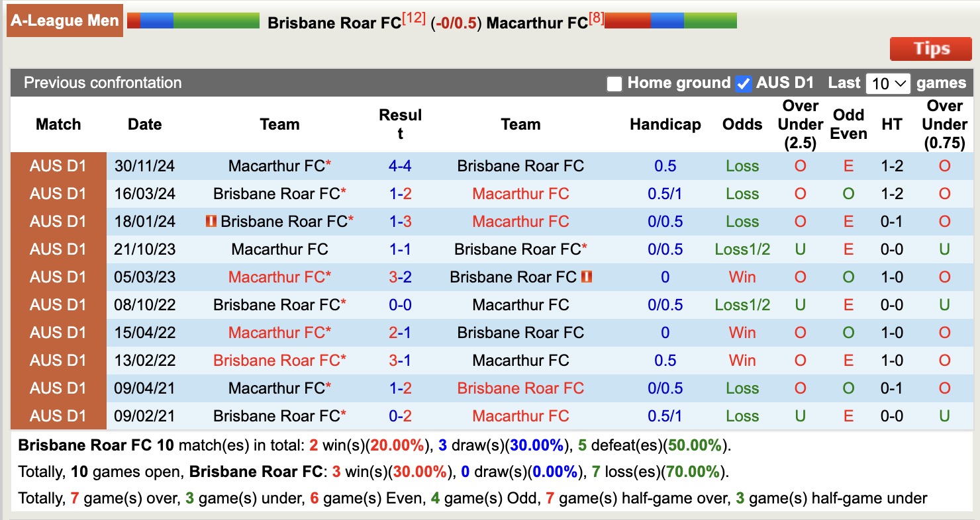Click the AUS D1 league badge on the 30/11/24 row
This screenshot has width=980, height=520.
tap(58, 166)
